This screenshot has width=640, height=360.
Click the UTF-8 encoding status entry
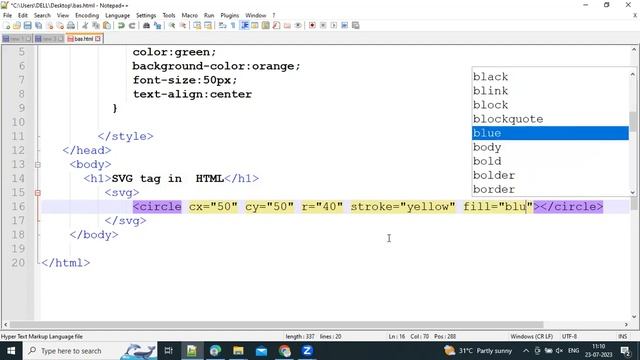(x=569, y=337)
